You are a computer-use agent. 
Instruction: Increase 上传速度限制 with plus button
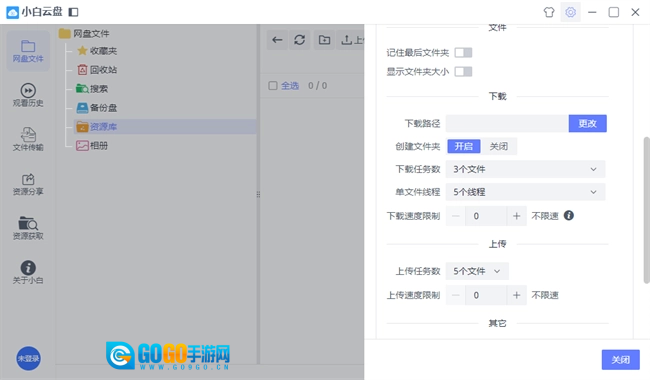517,295
